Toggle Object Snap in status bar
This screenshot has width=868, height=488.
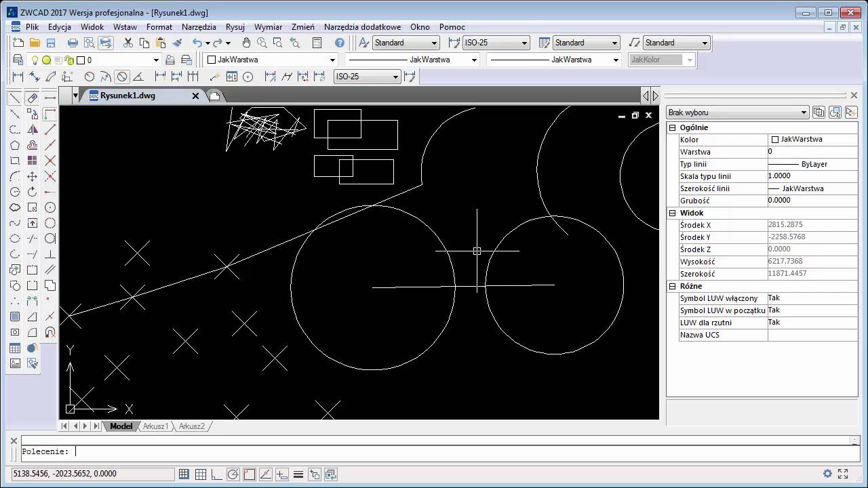[x=250, y=474]
